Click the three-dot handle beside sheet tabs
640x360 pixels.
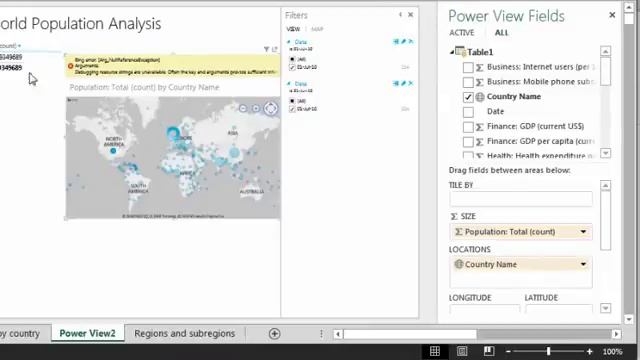[x=321, y=334]
